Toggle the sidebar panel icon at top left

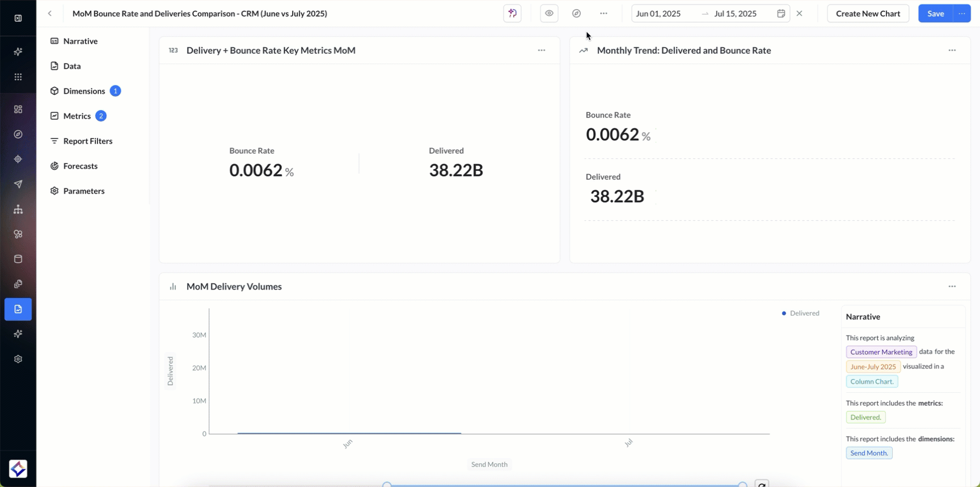[x=18, y=18]
